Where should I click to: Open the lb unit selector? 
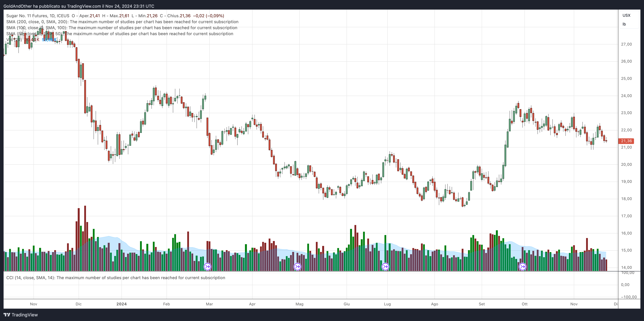[624, 24]
